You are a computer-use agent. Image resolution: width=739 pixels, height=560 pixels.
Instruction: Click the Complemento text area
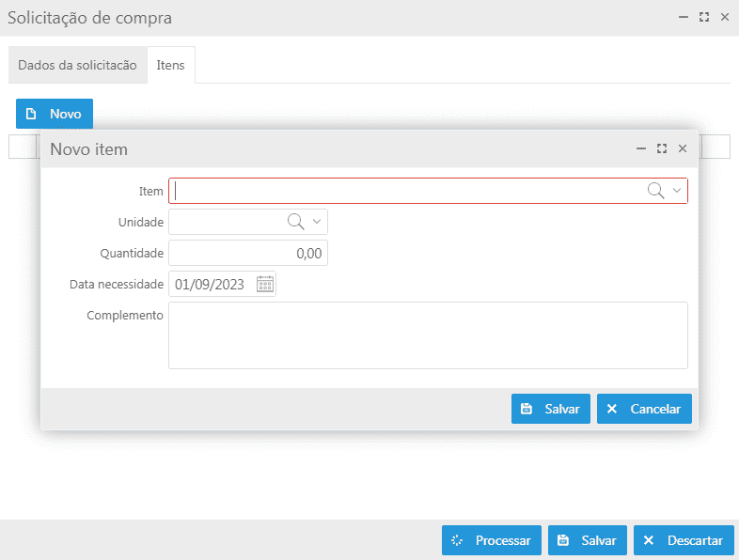click(x=428, y=335)
